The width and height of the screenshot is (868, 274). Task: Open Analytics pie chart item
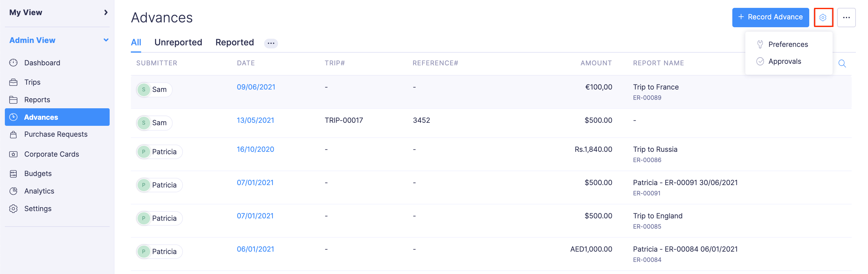14,191
